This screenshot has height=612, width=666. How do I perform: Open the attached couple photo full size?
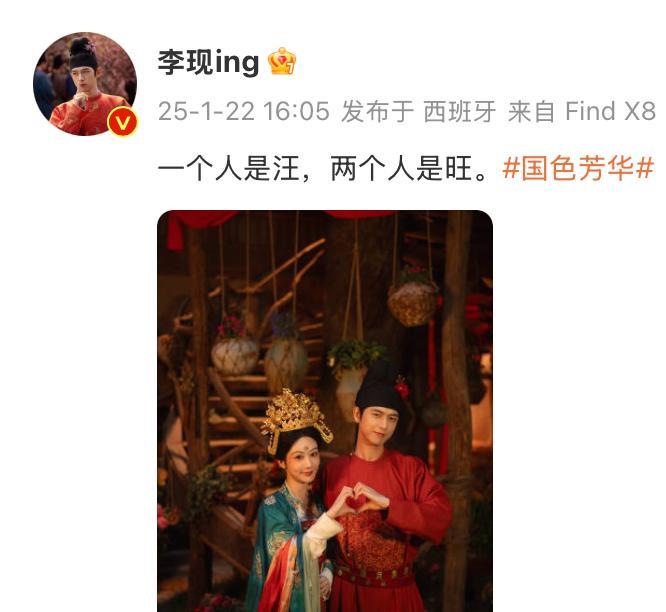pos(325,411)
